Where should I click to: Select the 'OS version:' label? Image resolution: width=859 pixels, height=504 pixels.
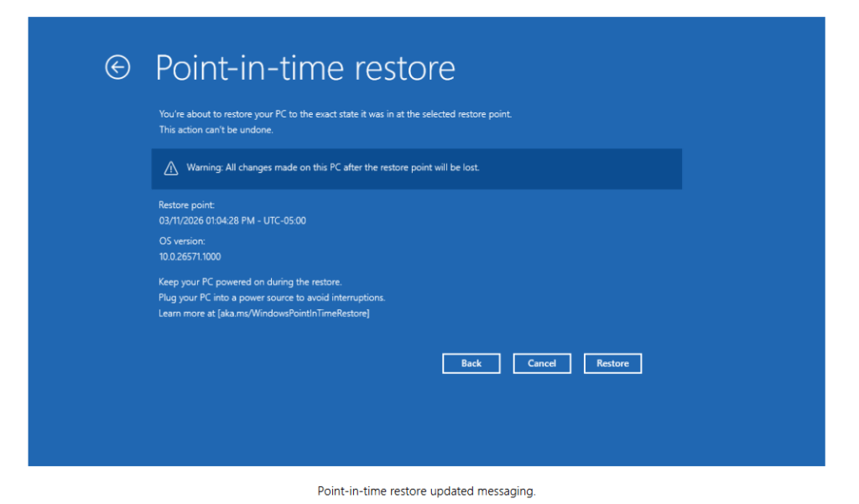click(182, 242)
